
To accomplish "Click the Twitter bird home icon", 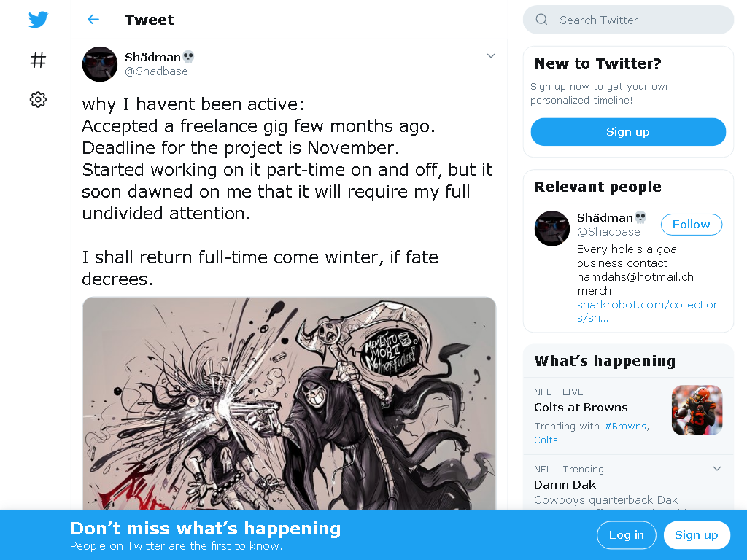I will pos(38,20).
